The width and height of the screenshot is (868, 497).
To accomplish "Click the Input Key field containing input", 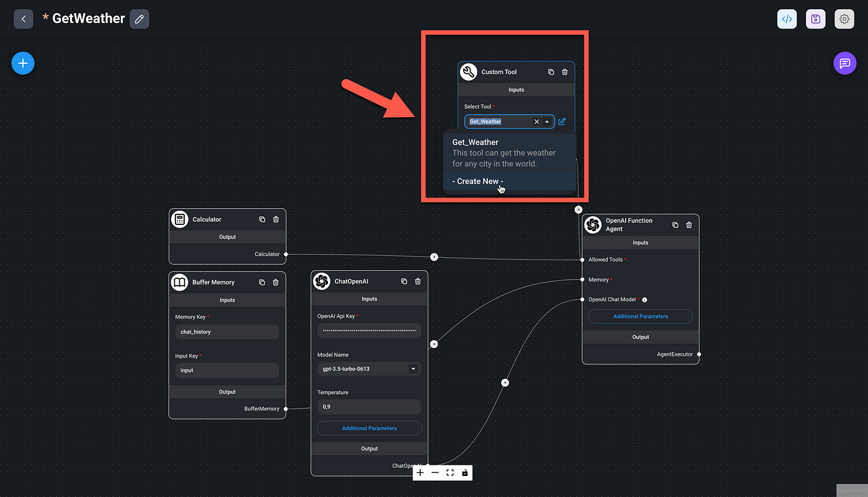I will click(x=227, y=371).
